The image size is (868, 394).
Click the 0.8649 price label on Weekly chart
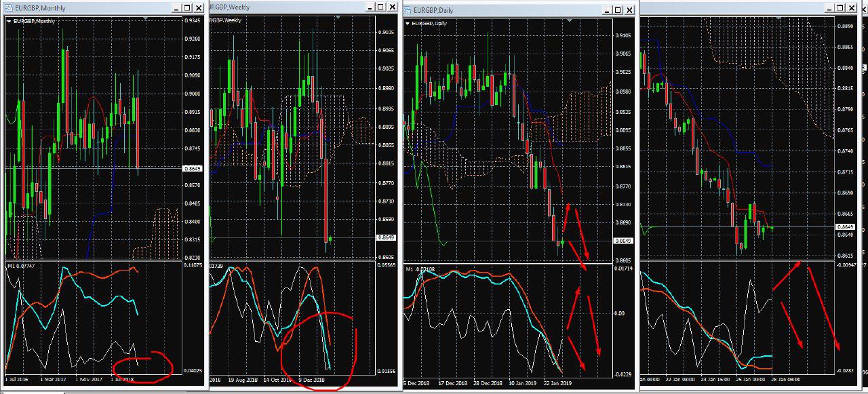384,237
